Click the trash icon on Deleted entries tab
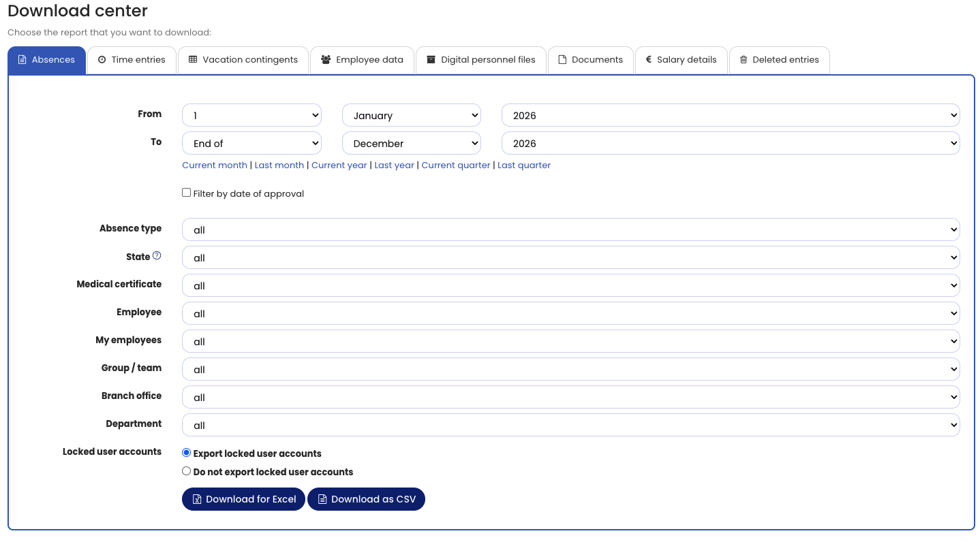Image resolution: width=980 pixels, height=542 pixels. point(744,60)
